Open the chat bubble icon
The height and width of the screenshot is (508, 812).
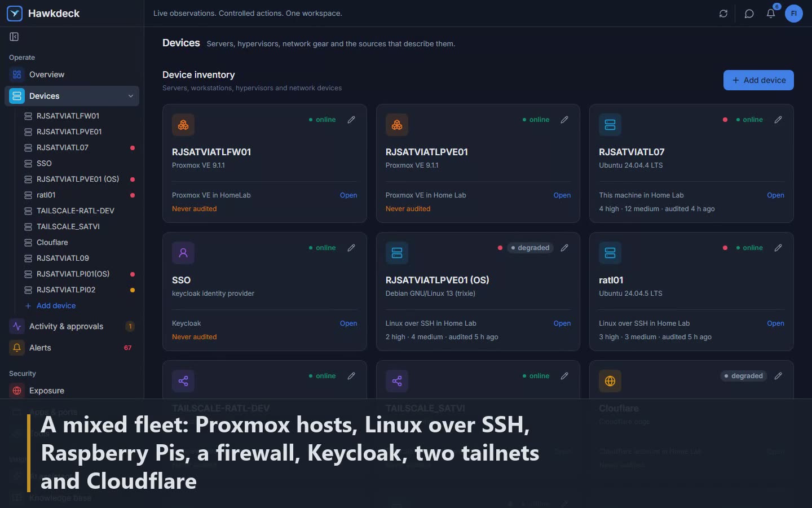click(749, 14)
